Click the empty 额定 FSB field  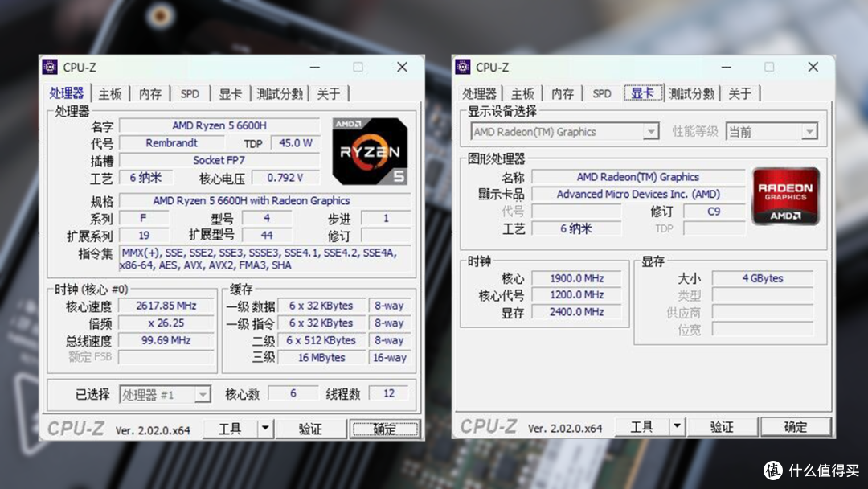[x=166, y=357]
